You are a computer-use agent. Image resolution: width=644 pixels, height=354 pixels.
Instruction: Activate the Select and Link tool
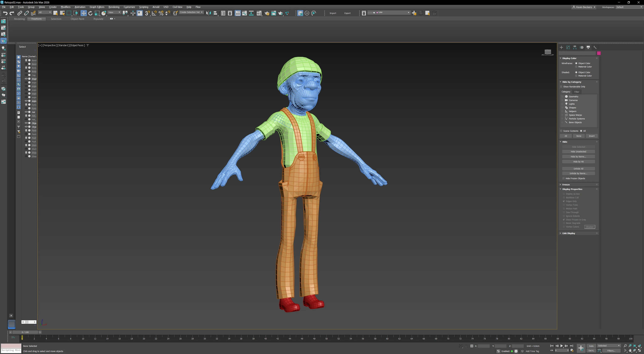coord(19,13)
